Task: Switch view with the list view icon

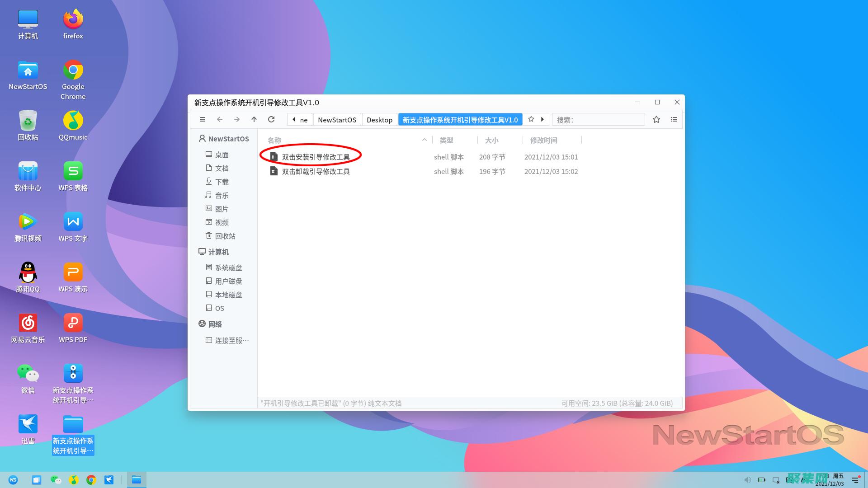Action: coord(674,120)
